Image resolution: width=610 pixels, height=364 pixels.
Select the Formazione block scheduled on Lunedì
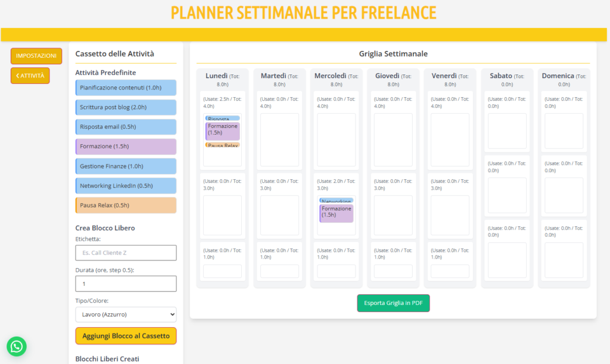(x=223, y=131)
